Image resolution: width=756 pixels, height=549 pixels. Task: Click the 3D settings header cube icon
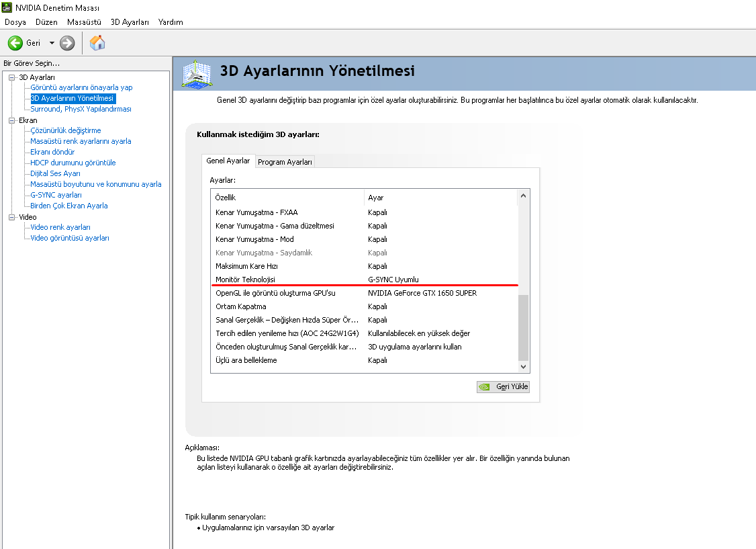click(x=197, y=74)
